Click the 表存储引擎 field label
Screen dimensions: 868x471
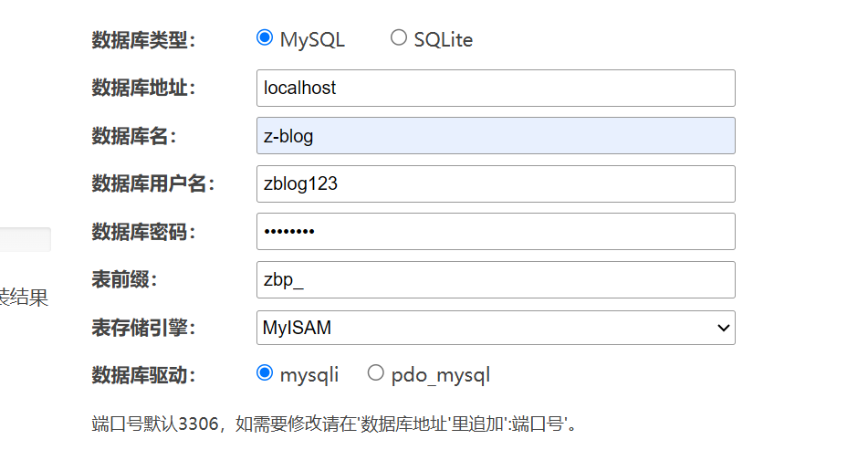coord(143,328)
